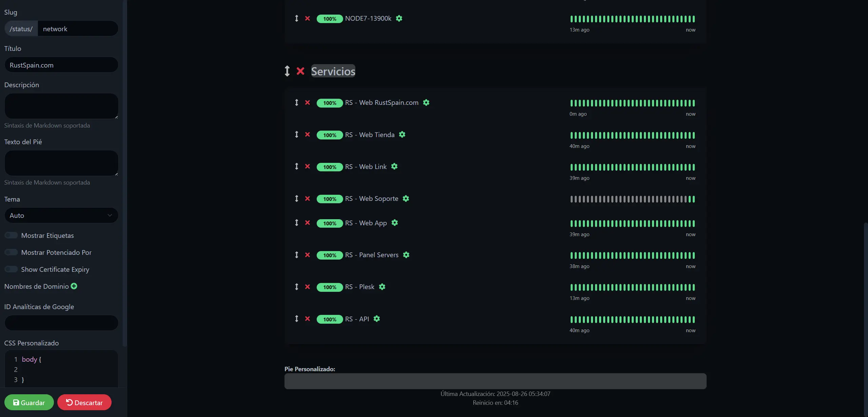The image size is (868, 417).
Task: Add a domain name with plus icon
Action: [74, 286]
